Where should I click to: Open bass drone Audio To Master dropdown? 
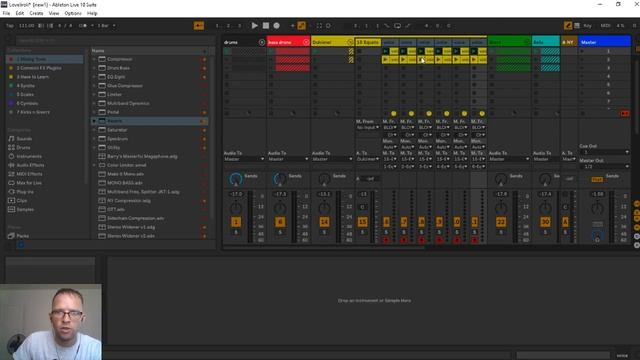(288, 159)
